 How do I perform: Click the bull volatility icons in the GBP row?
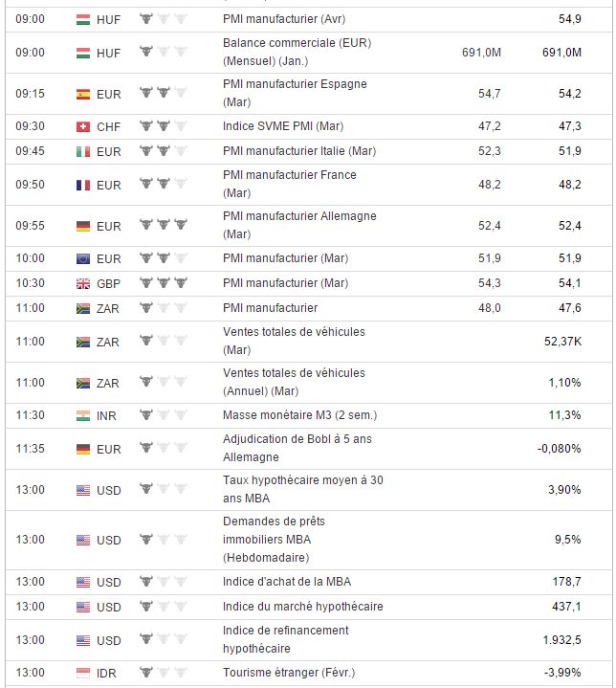tap(163, 283)
